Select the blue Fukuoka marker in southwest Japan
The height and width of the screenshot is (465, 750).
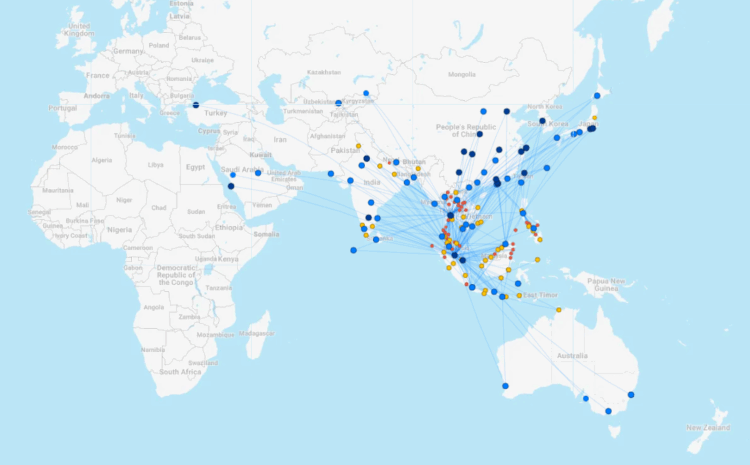pyautogui.click(x=557, y=138)
